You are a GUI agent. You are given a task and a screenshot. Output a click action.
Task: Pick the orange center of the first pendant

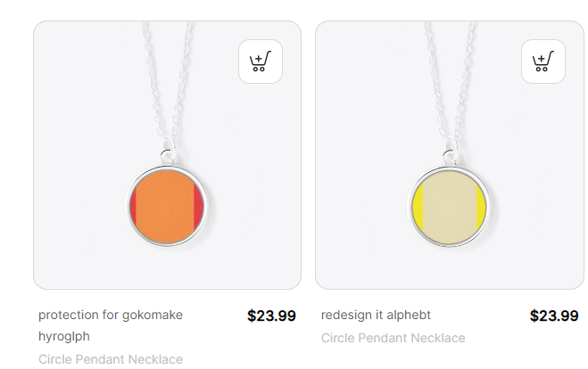point(165,207)
